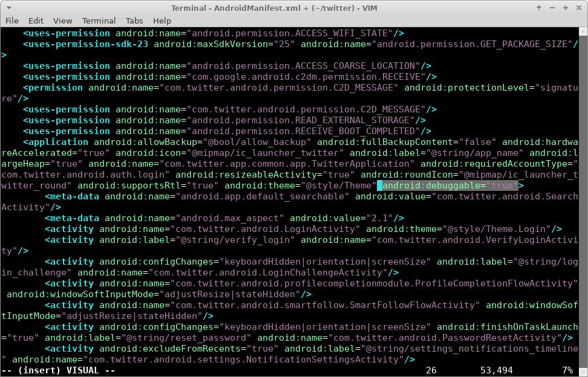Open the Help menu
The height and width of the screenshot is (377, 588).
click(x=162, y=21)
